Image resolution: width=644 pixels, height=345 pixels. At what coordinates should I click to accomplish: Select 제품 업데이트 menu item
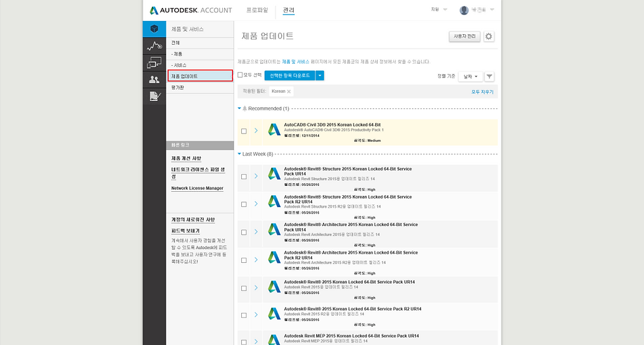tap(200, 76)
